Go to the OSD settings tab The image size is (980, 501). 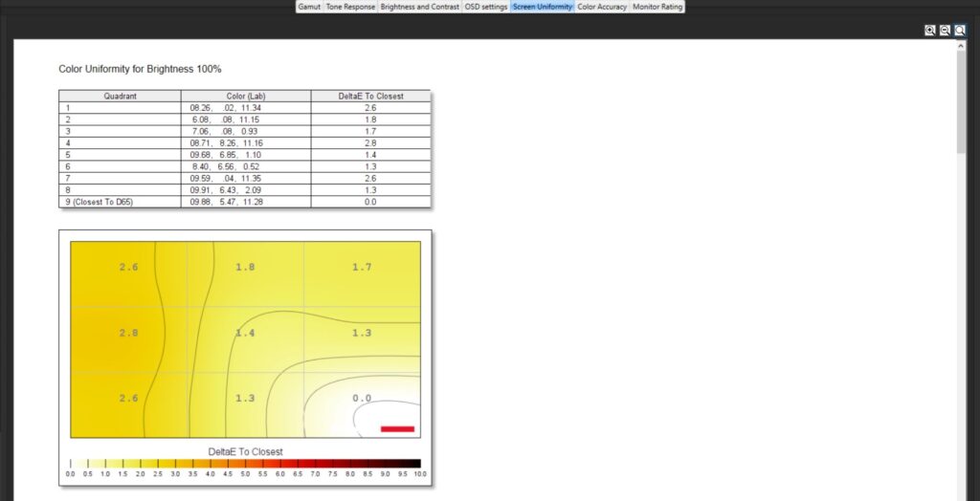tap(486, 7)
